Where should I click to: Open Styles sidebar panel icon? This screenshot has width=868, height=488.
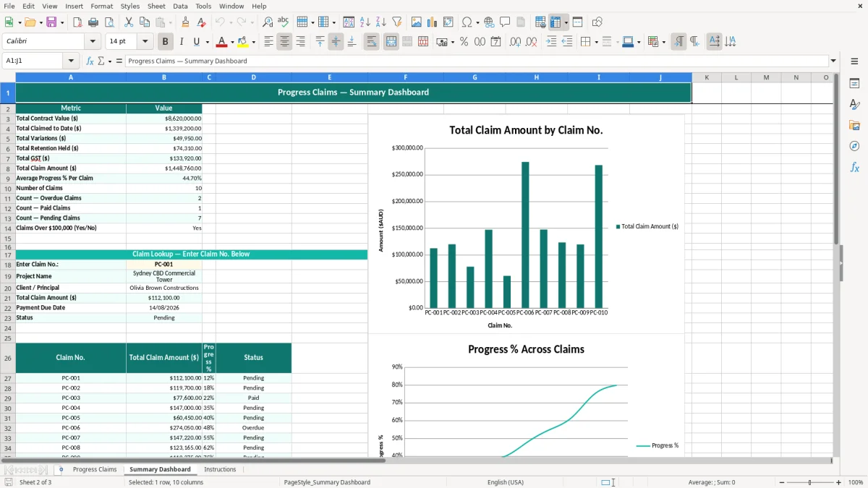[x=854, y=105]
